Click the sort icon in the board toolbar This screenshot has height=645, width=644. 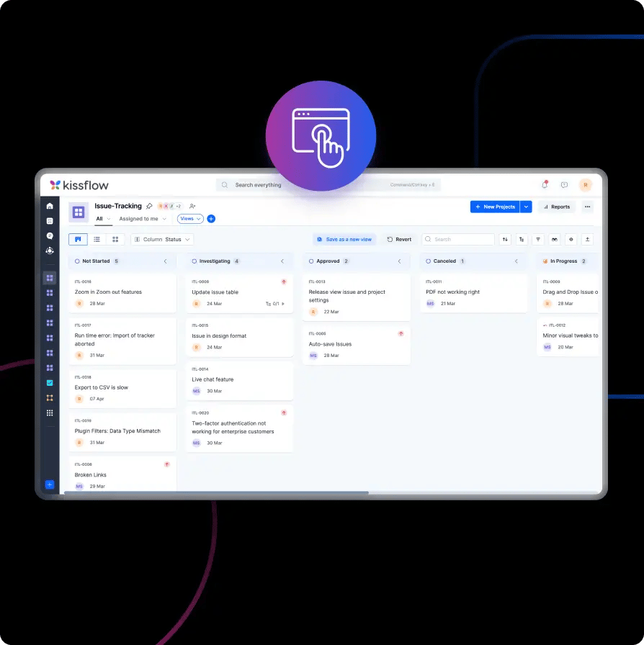(x=505, y=239)
